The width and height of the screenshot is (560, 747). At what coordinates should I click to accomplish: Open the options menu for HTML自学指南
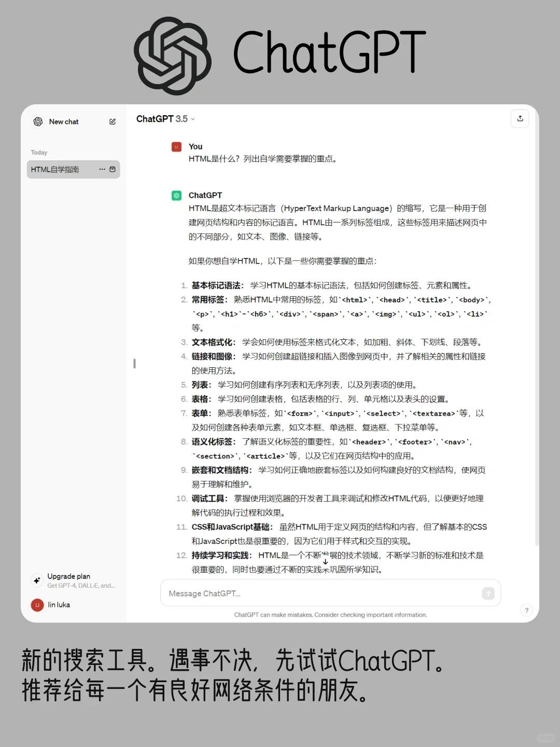click(x=102, y=169)
